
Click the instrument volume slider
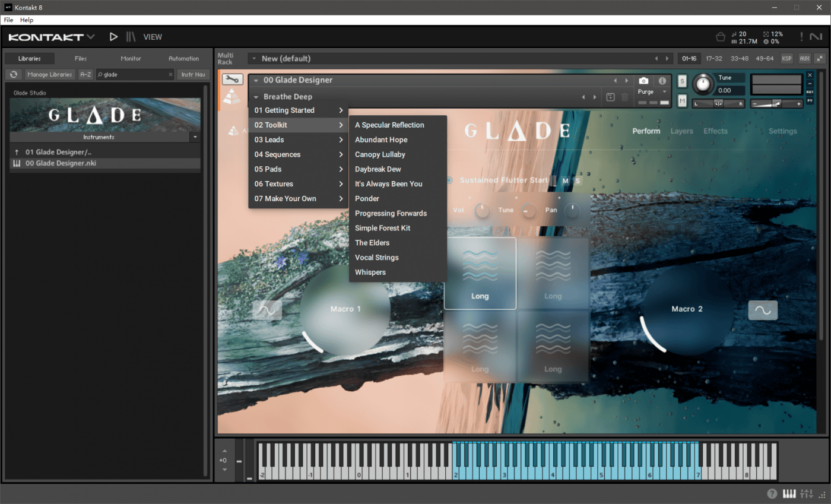point(776,103)
